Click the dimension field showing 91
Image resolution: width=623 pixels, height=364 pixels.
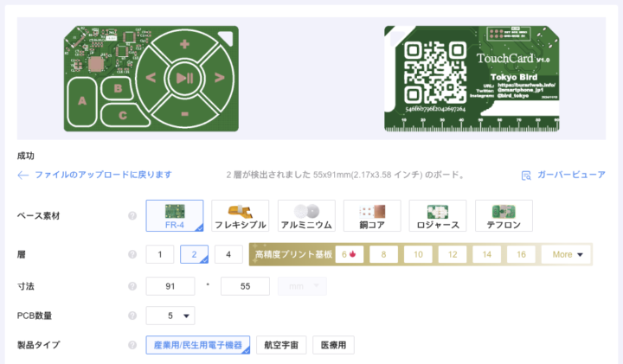(170, 285)
